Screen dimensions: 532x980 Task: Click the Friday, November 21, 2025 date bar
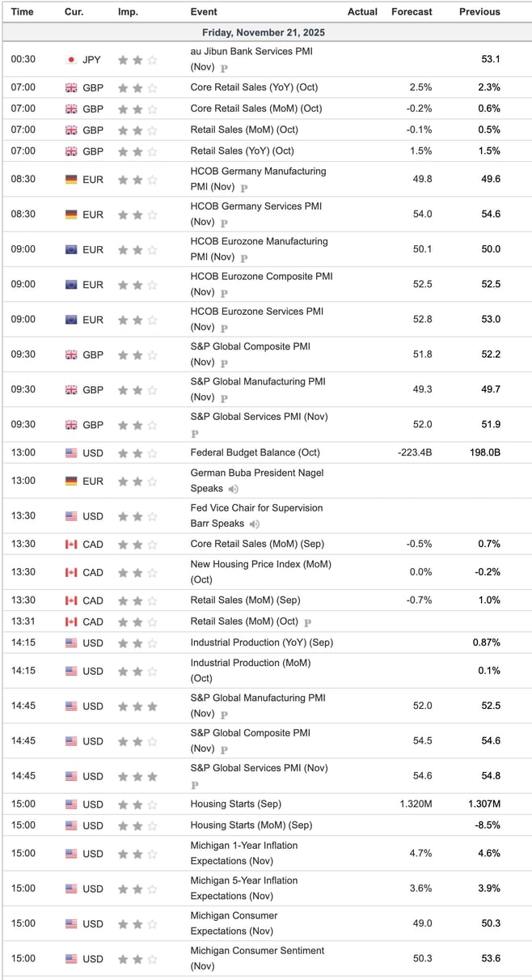coord(266,32)
